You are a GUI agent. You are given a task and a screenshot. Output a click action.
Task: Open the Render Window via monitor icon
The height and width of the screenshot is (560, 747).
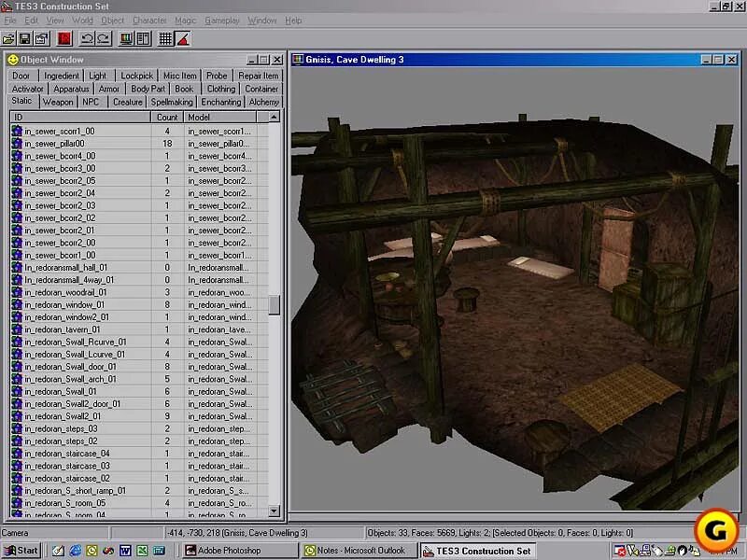coord(126,38)
